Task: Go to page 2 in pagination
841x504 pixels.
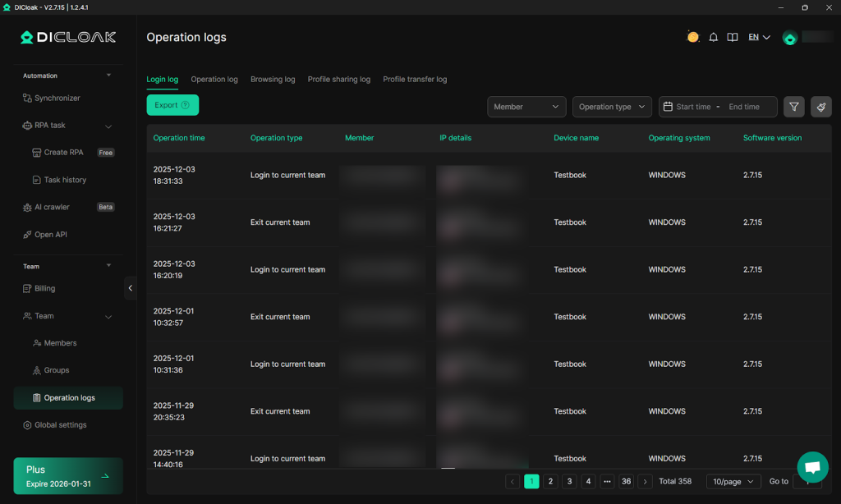Action: point(551,482)
